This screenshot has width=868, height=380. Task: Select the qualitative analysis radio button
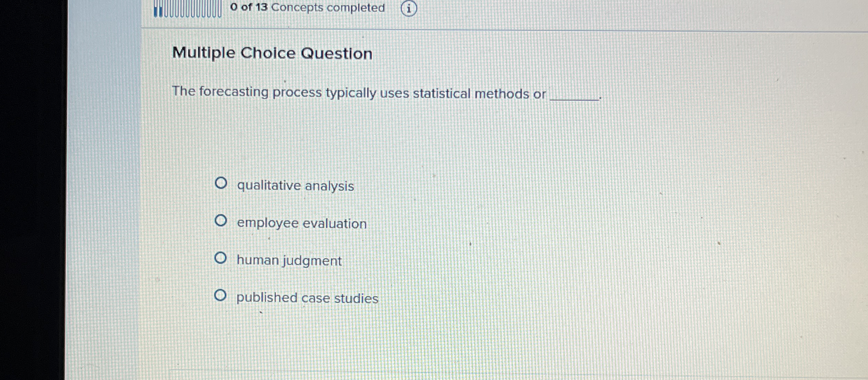pyautogui.click(x=221, y=183)
